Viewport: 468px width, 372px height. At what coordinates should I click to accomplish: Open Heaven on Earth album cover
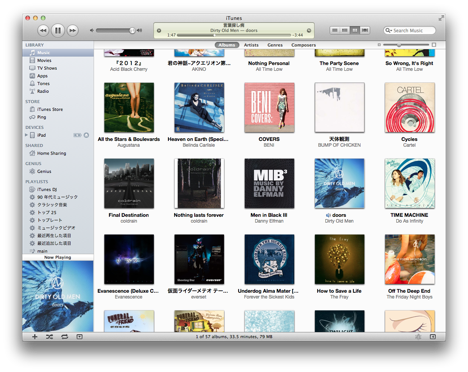(x=199, y=108)
